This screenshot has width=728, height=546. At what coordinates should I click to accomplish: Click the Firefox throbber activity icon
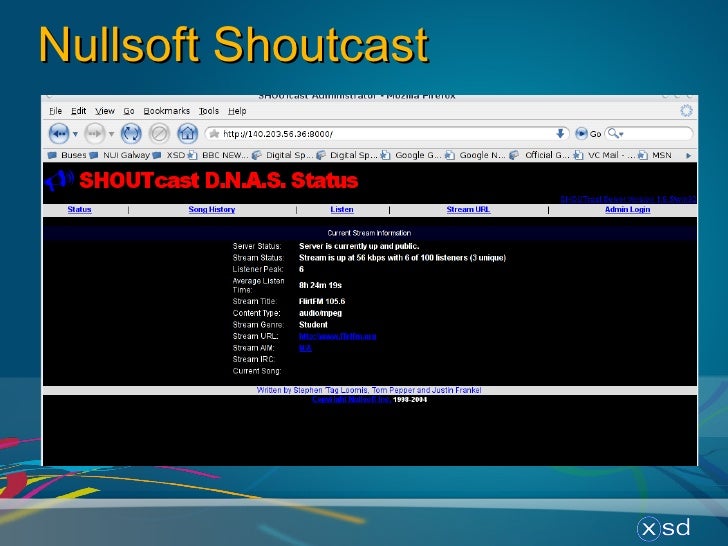coord(686,110)
